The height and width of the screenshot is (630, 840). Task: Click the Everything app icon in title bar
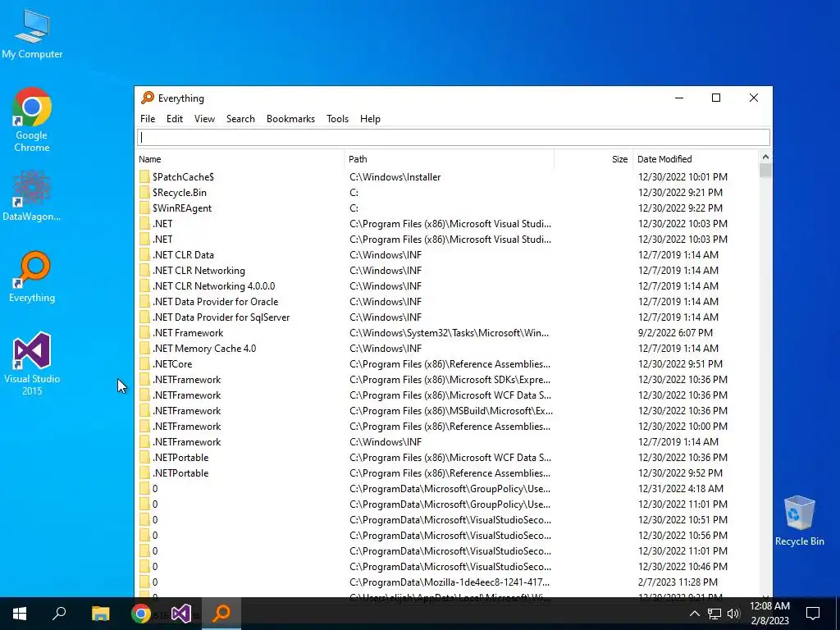tap(148, 98)
